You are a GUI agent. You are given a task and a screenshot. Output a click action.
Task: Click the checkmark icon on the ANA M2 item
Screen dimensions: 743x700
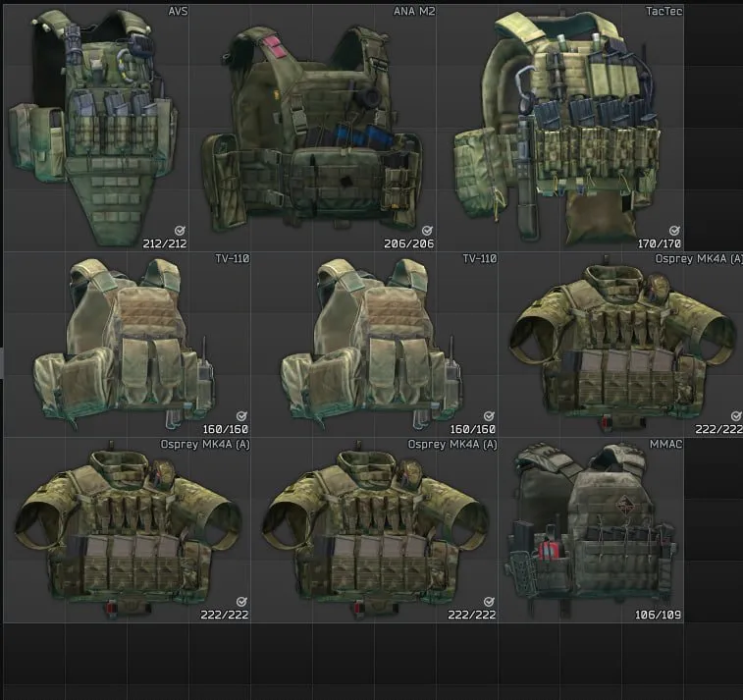pyautogui.click(x=427, y=231)
